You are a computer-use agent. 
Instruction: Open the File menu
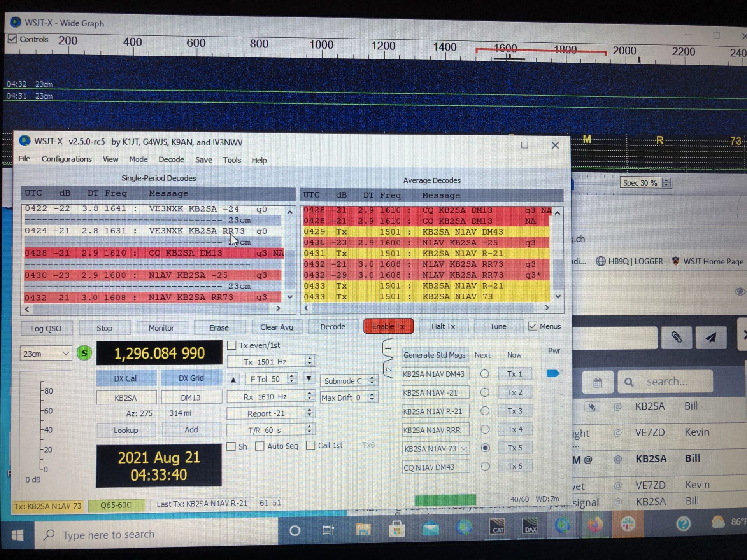click(x=24, y=159)
